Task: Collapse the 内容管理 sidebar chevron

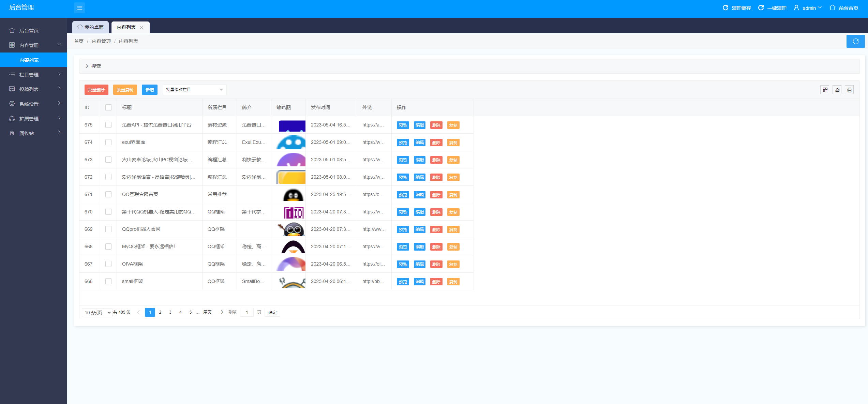Action: coord(59,45)
